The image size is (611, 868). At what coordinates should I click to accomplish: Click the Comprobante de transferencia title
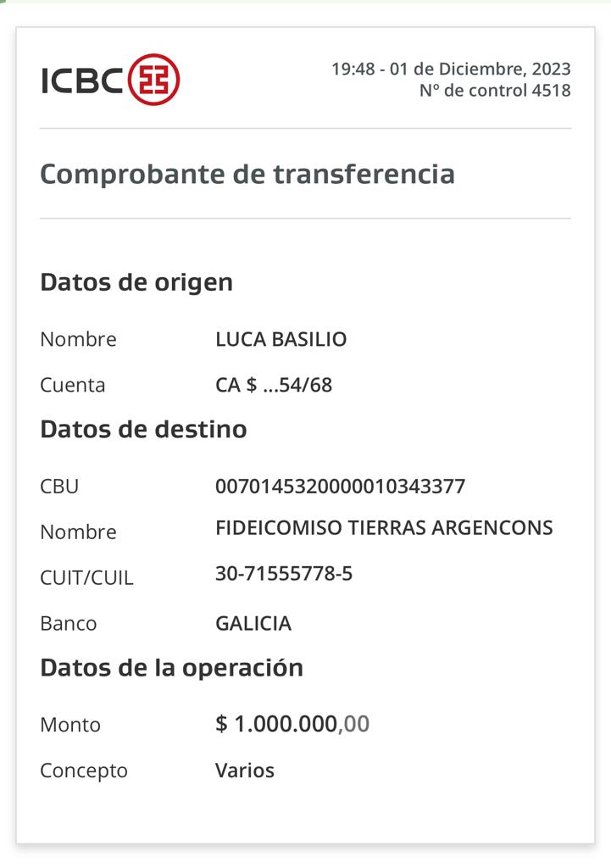247,175
